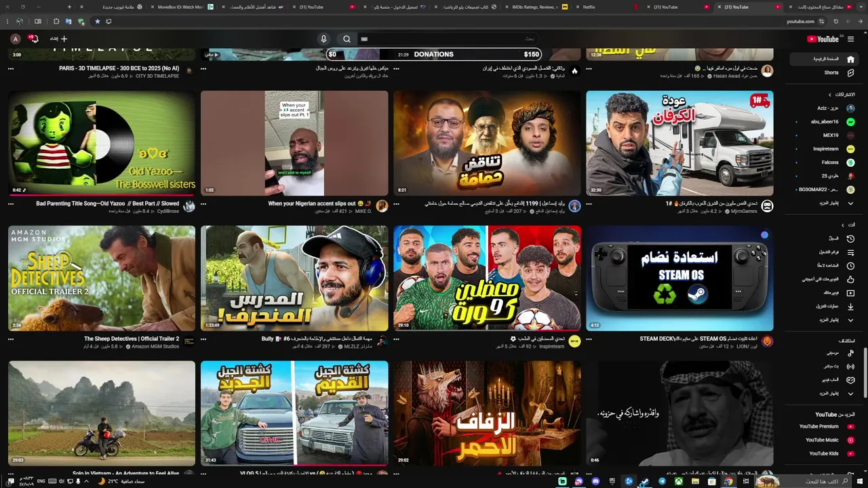Viewport: 868px width, 488px height.
Task: Open Amazon MGM Studios channel link
Action: click(155, 346)
